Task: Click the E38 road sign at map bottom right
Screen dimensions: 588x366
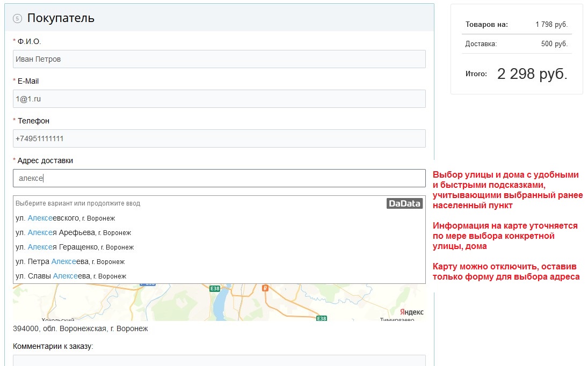Action: 321,318
